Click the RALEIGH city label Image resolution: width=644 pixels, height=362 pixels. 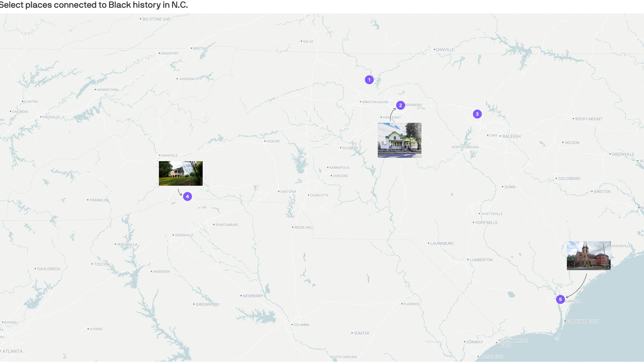coord(511,136)
